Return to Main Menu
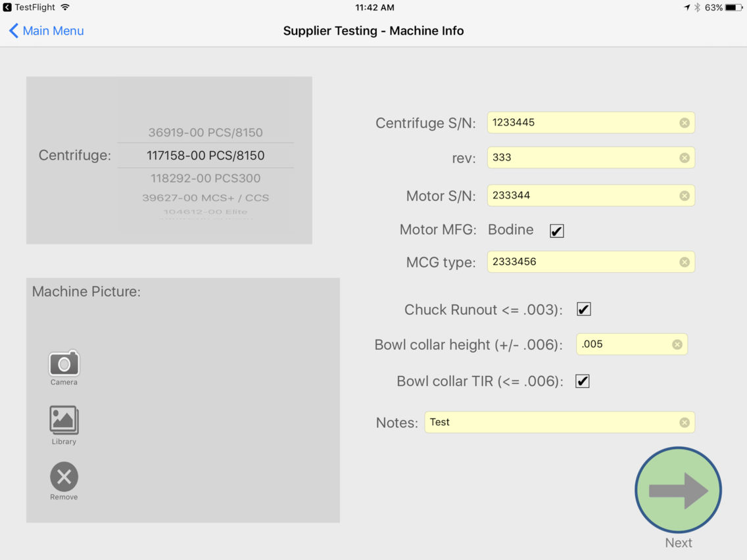 pyautogui.click(x=52, y=30)
